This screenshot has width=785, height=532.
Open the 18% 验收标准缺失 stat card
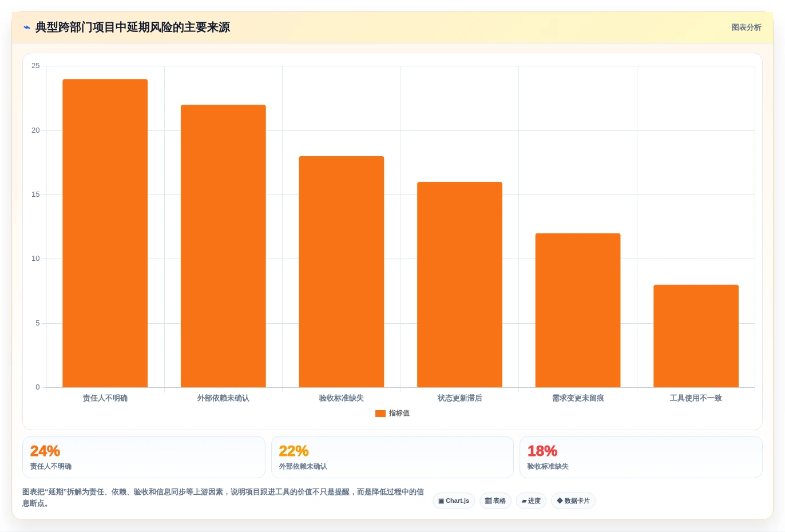click(641, 457)
